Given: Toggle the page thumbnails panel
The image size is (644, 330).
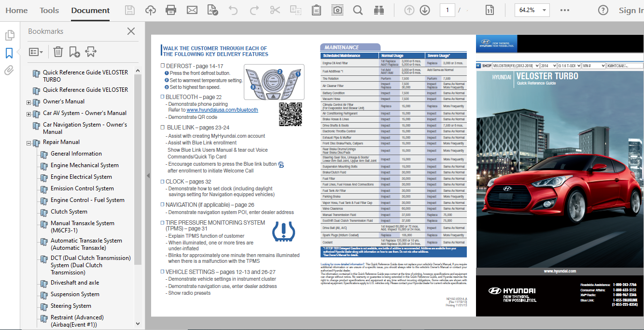Looking at the screenshot, I should 9,35.
